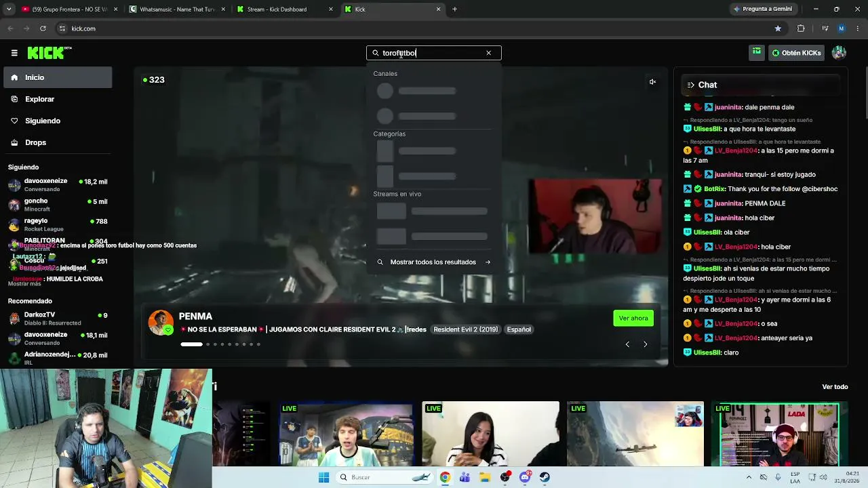Show hidden system tray icons
868x488 pixels.
pos(749,477)
